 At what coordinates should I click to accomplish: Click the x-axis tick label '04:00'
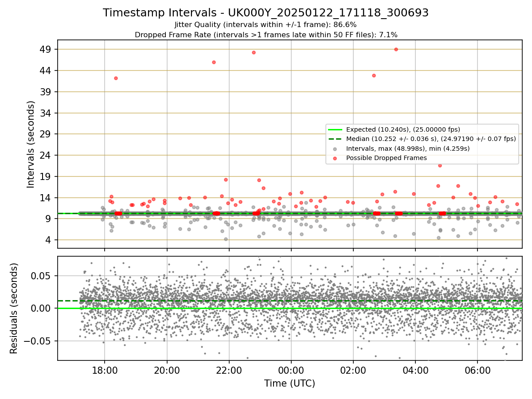415,370
